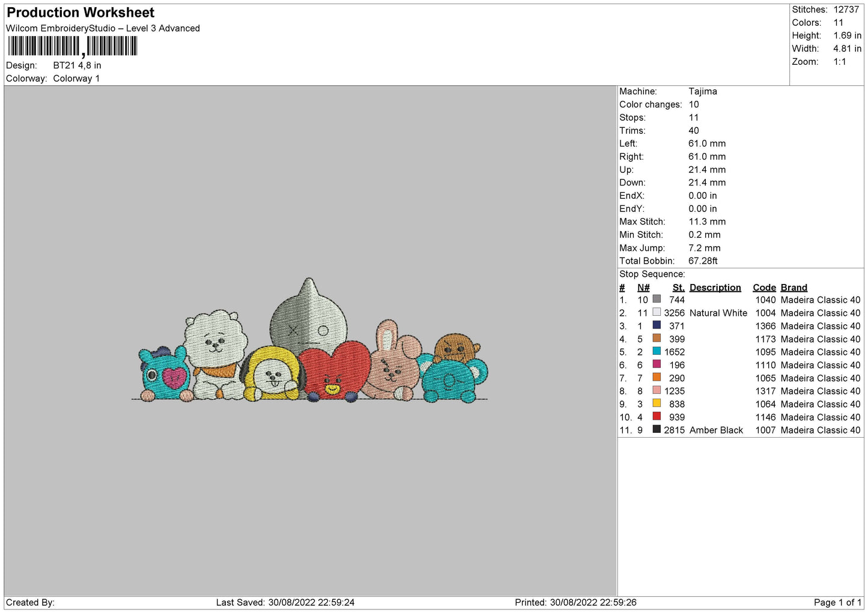The width and height of the screenshot is (868, 613).
Task: Click the Left value '61.0 mm'
Action: click(x=707, y=143)
